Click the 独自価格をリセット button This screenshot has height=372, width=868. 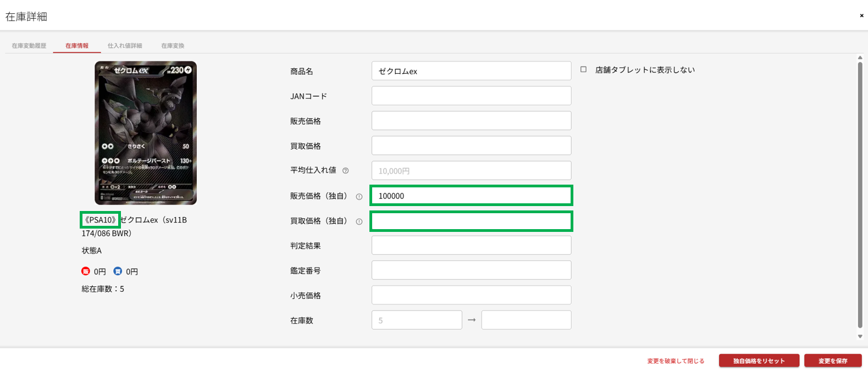tap(759, 360)
